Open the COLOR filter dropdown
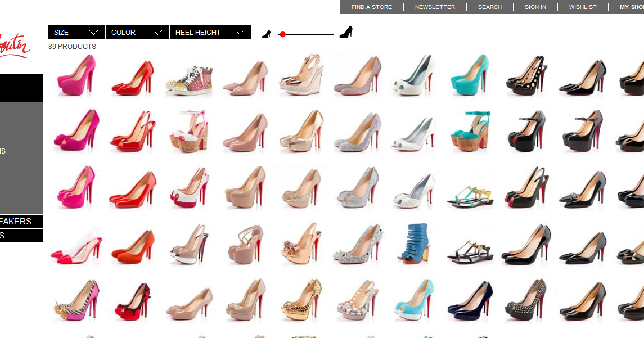The width and height of the screenshot is (644, 338). coord(137,33)
